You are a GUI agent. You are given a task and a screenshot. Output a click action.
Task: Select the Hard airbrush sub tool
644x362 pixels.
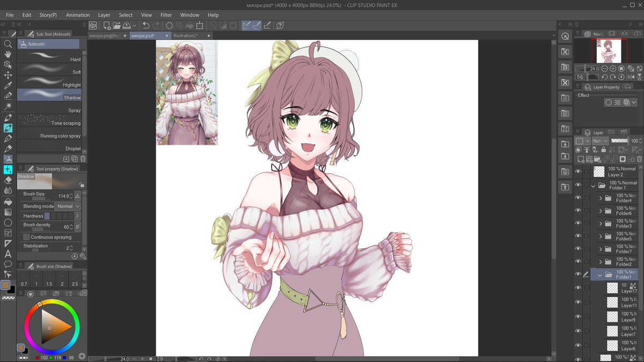pyautogui.click(x=49, y=57)
